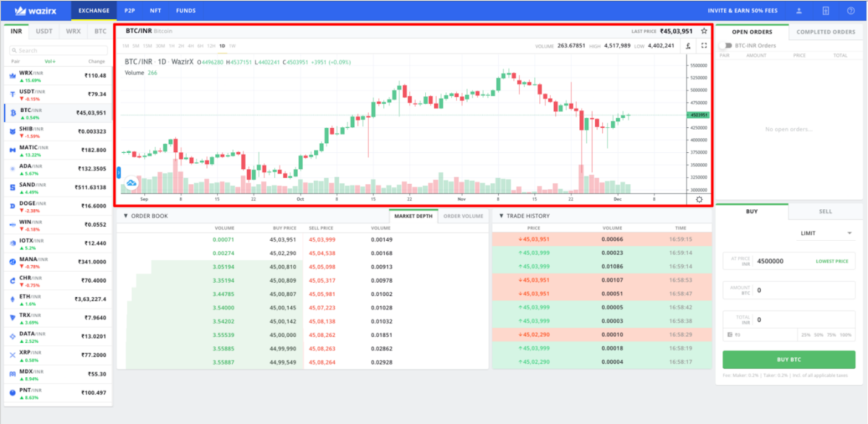Click buy price 45,03,951 in order book

click(283, 239)
